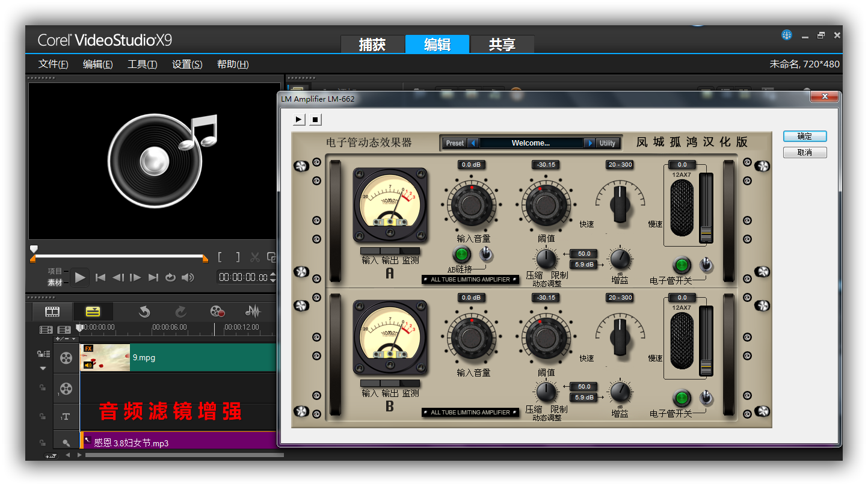The image size is (868, 486).
Task: Click the 取消 button to cancel
Action: 805,153
